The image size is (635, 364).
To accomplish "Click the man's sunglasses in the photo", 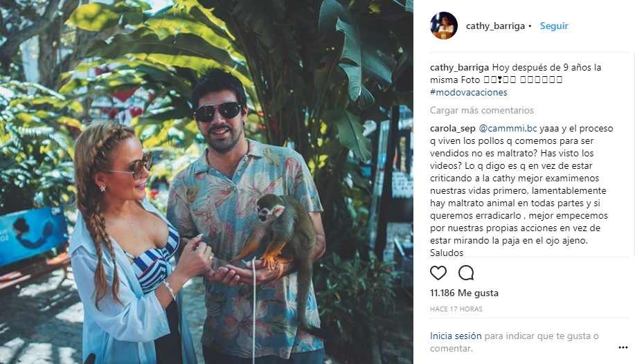I will coord(217,111).
